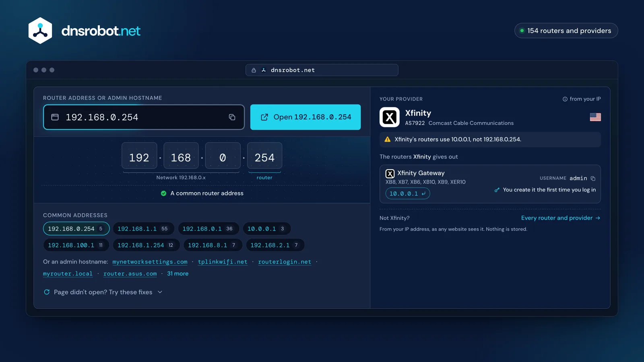Open myrouter.local hostname link
Screen dimensions: 644x362
[x=68, y=274]
